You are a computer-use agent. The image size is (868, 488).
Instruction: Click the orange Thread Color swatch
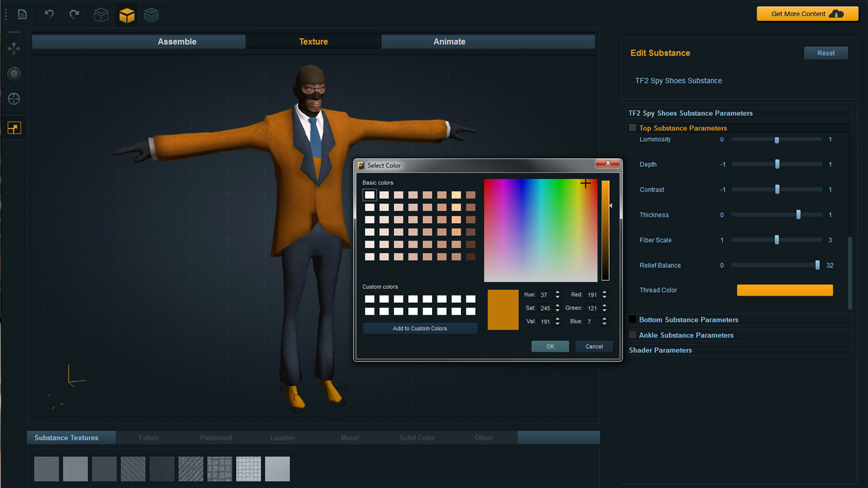[x=785, y=290]
